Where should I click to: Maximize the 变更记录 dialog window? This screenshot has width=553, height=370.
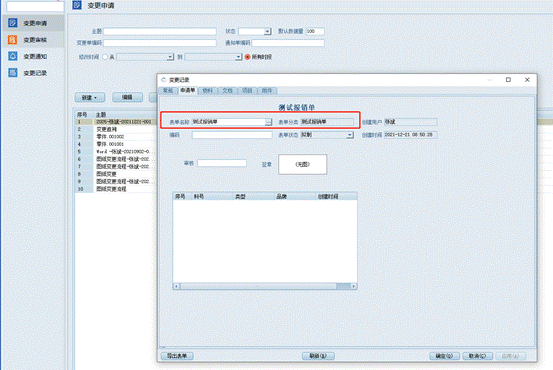pyautogui.click(x=508, y=80)
